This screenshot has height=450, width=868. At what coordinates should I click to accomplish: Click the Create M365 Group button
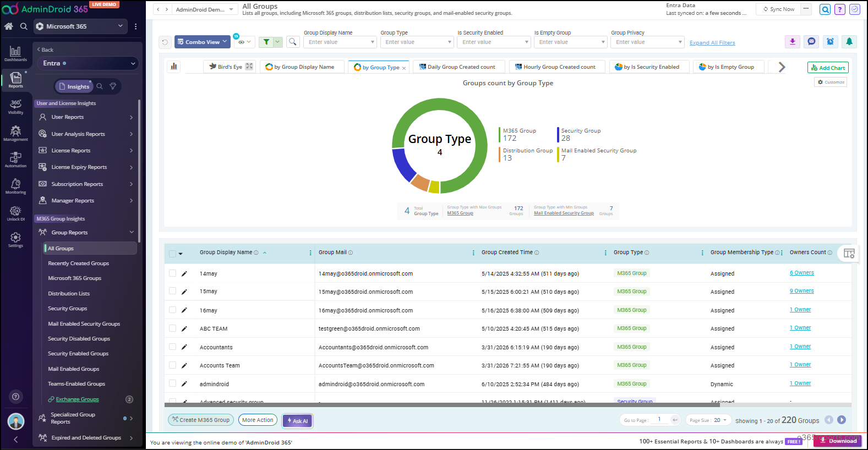click(x=201, y=420)
